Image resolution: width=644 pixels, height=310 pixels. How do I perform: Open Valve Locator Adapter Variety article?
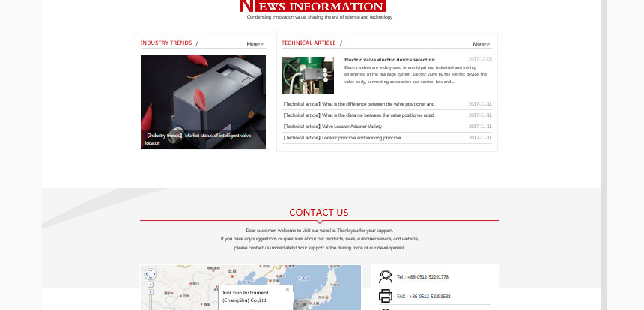click(332, 127)
